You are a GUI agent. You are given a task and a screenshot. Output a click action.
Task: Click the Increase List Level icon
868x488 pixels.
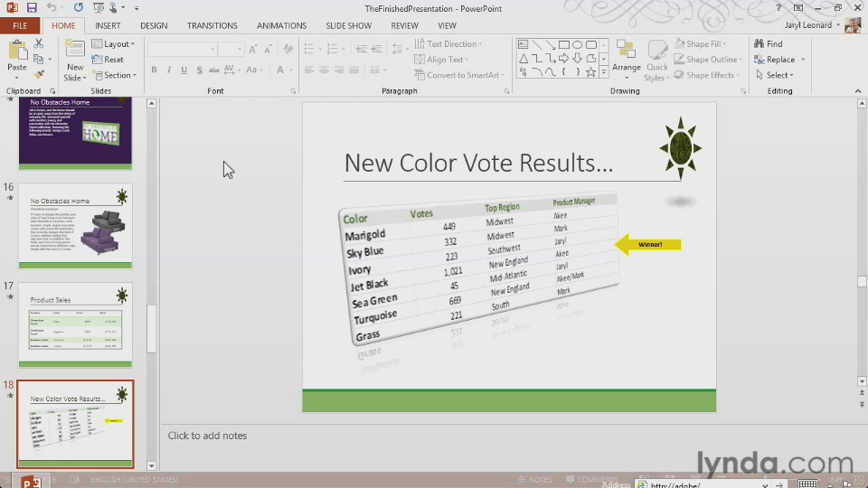(x=376, y=49)
